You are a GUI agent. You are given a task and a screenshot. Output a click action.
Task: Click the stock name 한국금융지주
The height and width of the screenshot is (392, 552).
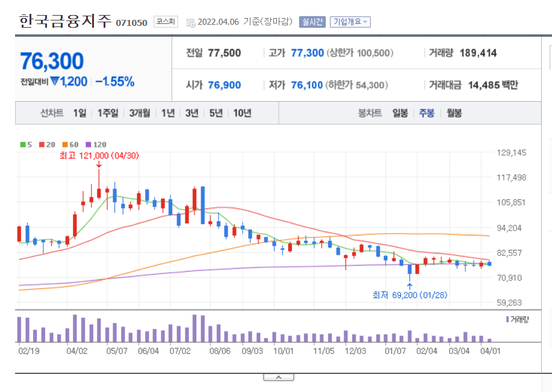point(65,21)
